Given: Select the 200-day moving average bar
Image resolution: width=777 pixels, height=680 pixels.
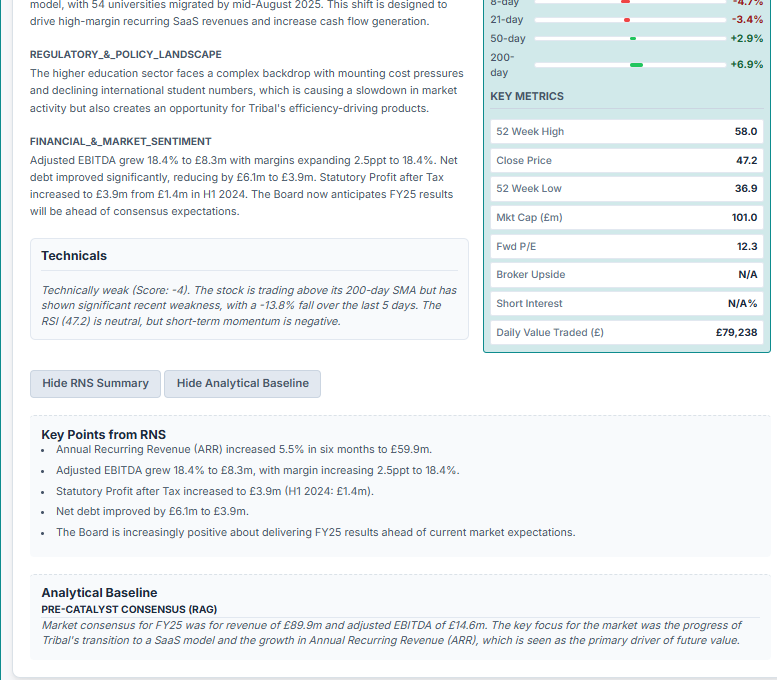Looking at the screenshot, I should coord(630,64).
